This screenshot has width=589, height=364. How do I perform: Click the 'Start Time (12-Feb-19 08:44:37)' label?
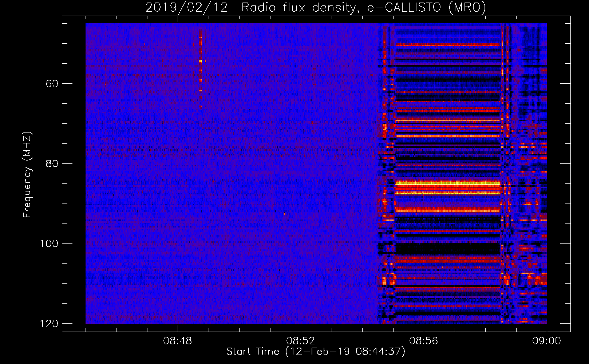coord(316,352)
